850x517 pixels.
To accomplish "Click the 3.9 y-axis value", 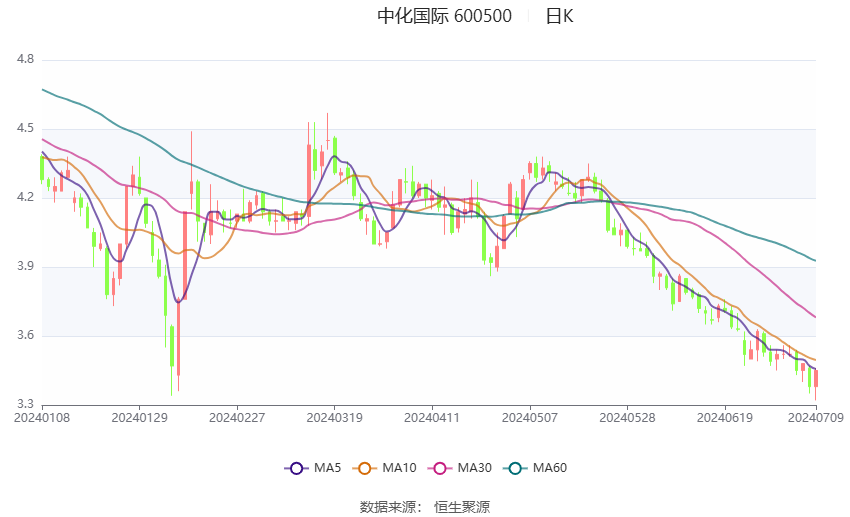I will (x=25, y=266).
